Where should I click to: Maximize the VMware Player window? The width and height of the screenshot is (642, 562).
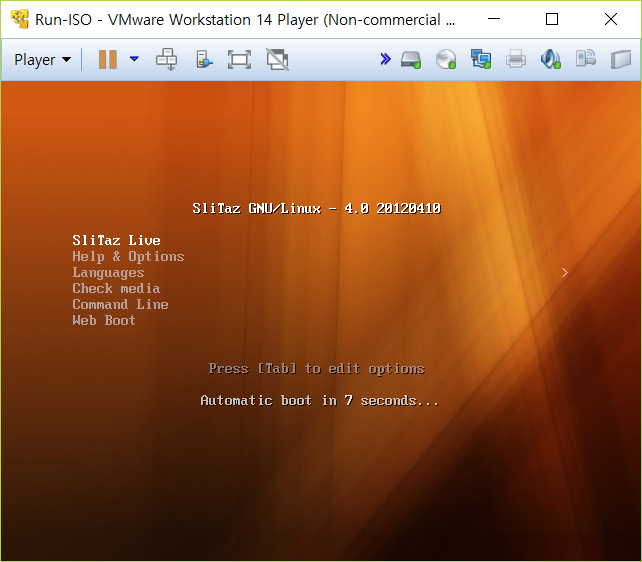tap(552, 19)
